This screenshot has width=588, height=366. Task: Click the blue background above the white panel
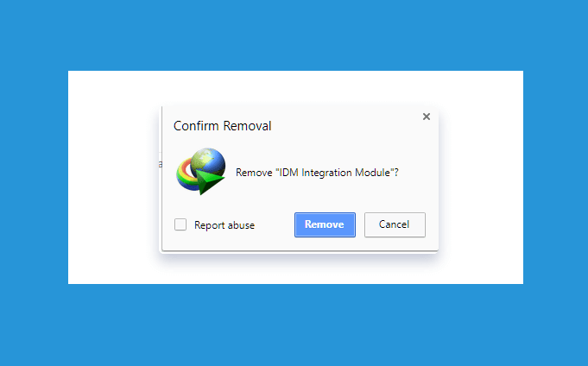[294, 35]
